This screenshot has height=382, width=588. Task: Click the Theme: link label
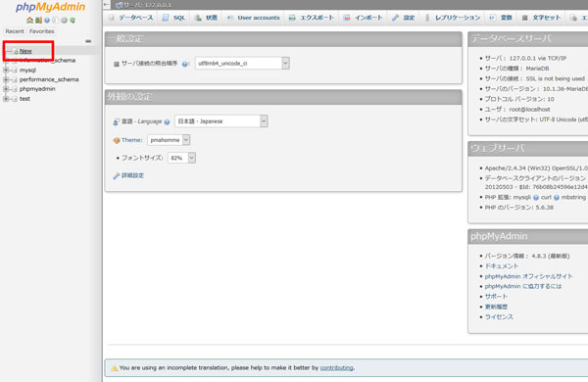[132, 140]
